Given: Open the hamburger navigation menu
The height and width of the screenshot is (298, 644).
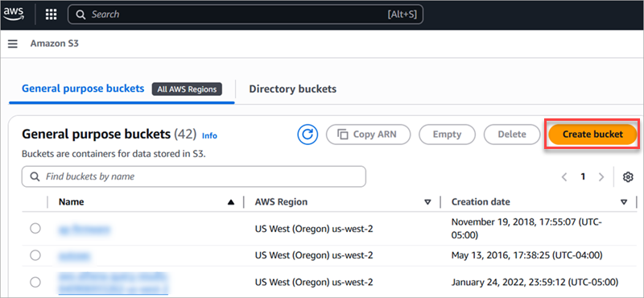Looking at the screenshot, I should (13, 43).
